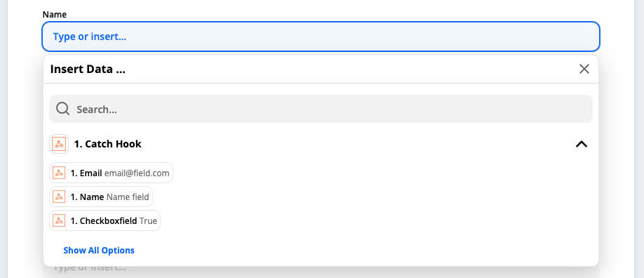Insert the 1. Checkboxfield data pill
Screen dimensions: 644x278
pos(105,220)
